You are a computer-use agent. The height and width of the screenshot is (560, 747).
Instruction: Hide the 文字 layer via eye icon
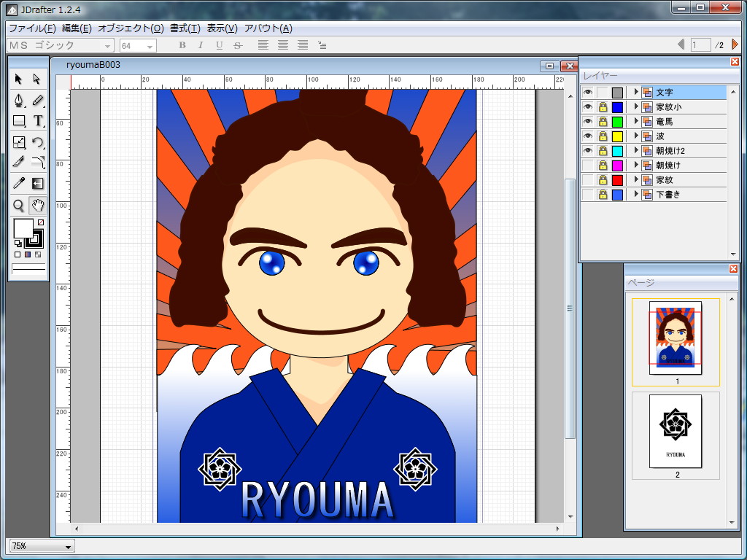[588, 93]
